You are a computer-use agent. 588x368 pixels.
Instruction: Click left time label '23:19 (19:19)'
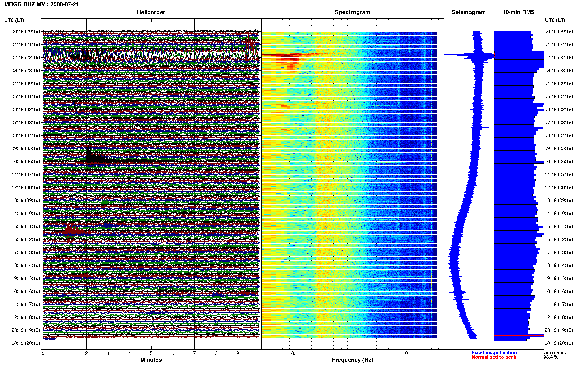(26, 330)
